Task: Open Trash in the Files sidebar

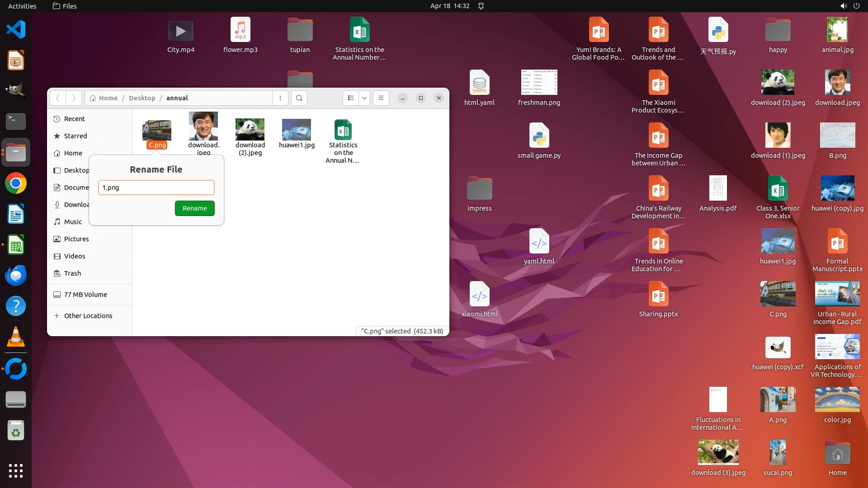Action: [72, 273]
